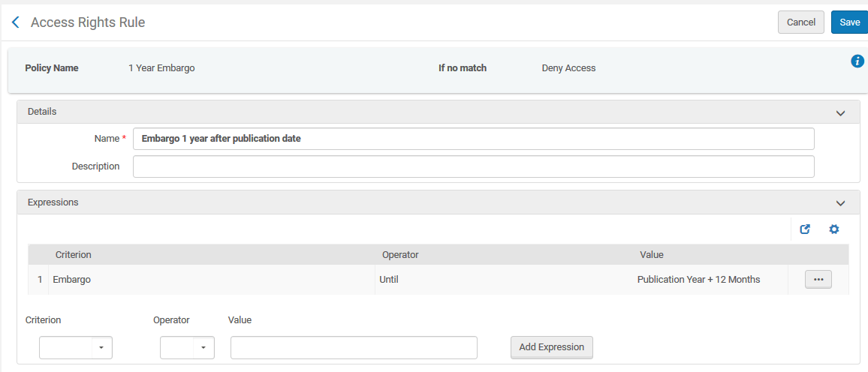The height and width of the screenshot is (372, 868).
Task: Click the Details section header
Action: click(42, 112)
